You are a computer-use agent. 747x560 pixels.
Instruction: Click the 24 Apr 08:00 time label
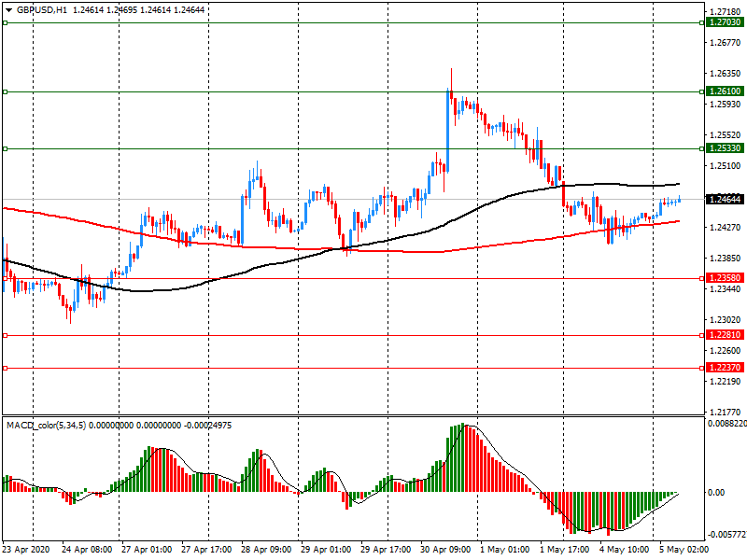tap(87, 550)
